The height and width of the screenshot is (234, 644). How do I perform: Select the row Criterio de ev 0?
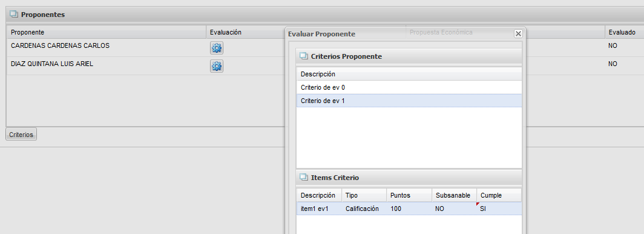pos(409,87)
